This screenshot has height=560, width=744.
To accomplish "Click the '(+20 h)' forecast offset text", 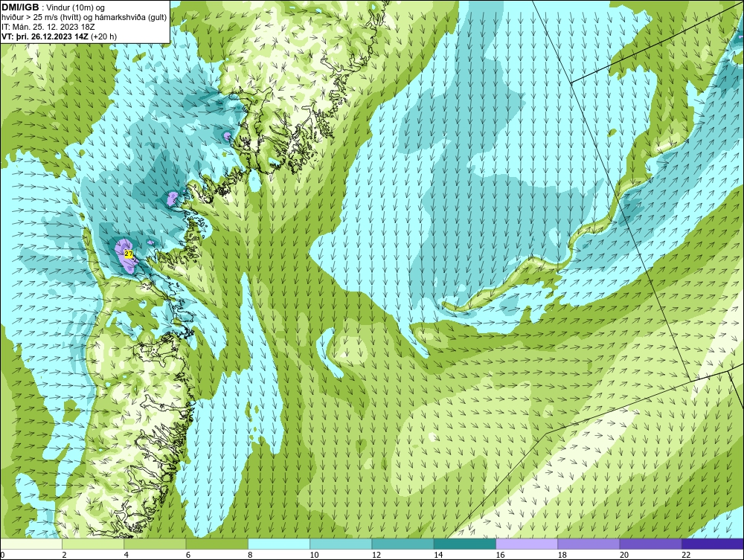I will 103,36.
